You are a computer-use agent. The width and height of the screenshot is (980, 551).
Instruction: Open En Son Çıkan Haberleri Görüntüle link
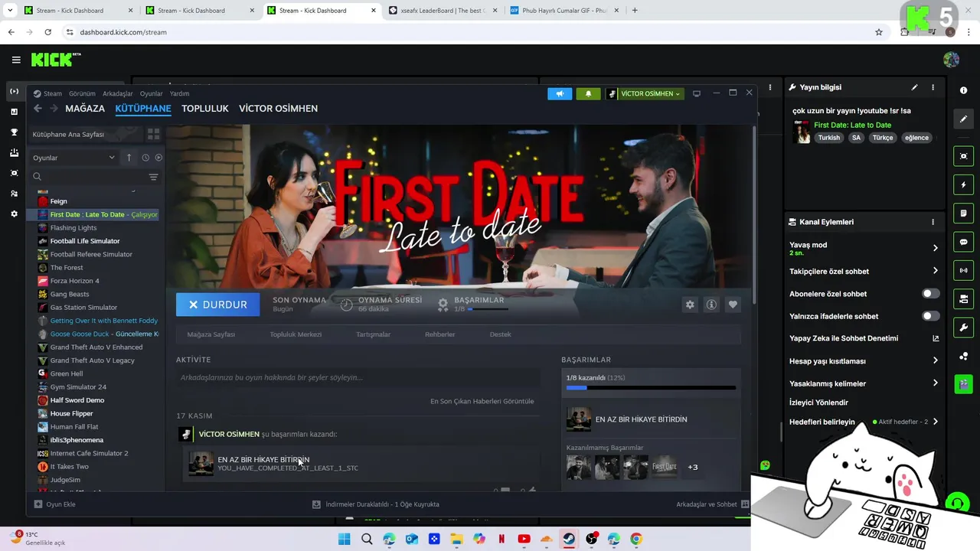[482, 401]
